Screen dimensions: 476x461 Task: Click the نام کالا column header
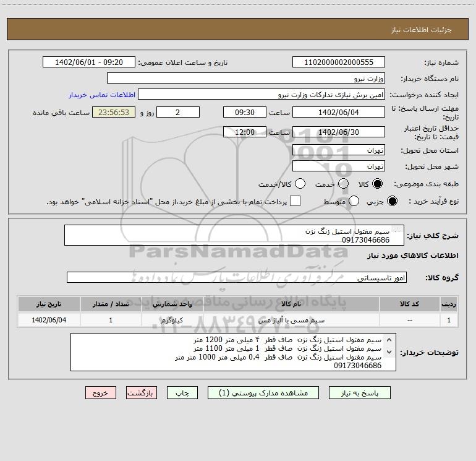pos(291,304)
